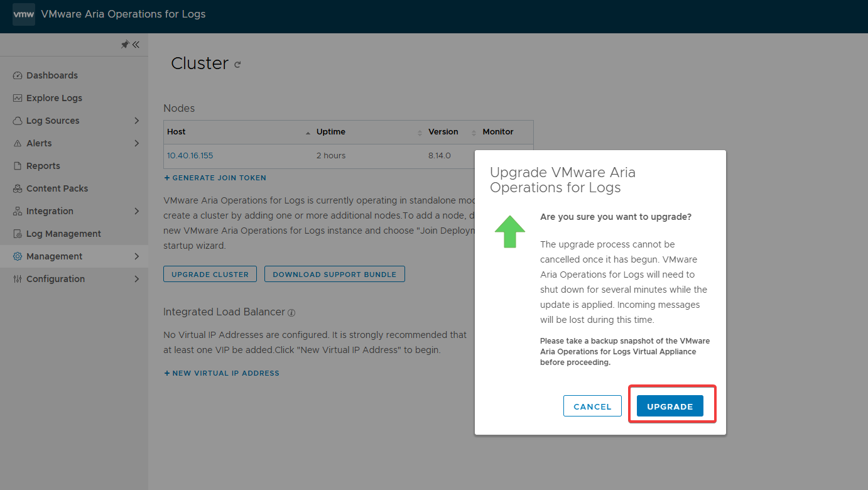868x490 pixels.
Task: Expand Configuration submenu chevron
Action: 136,279
